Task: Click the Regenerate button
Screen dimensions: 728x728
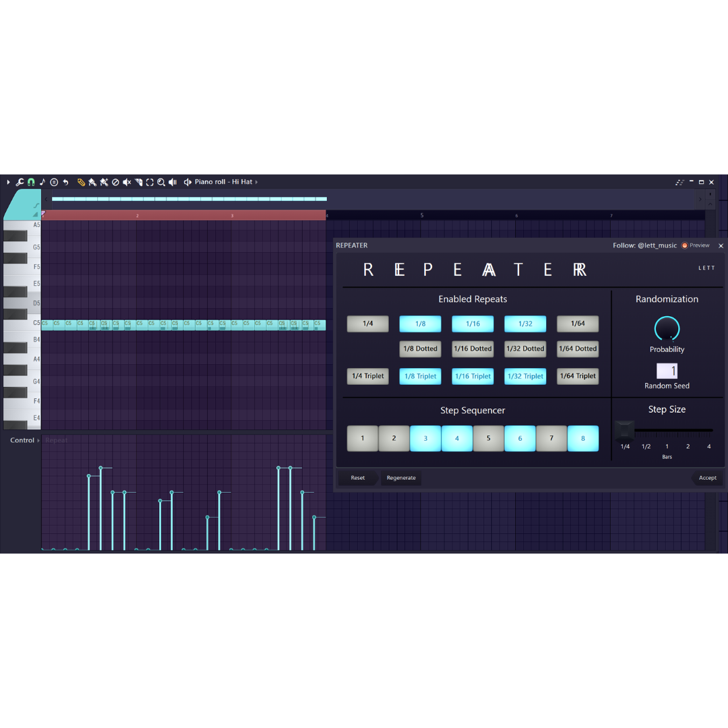Action: (401, 478)
